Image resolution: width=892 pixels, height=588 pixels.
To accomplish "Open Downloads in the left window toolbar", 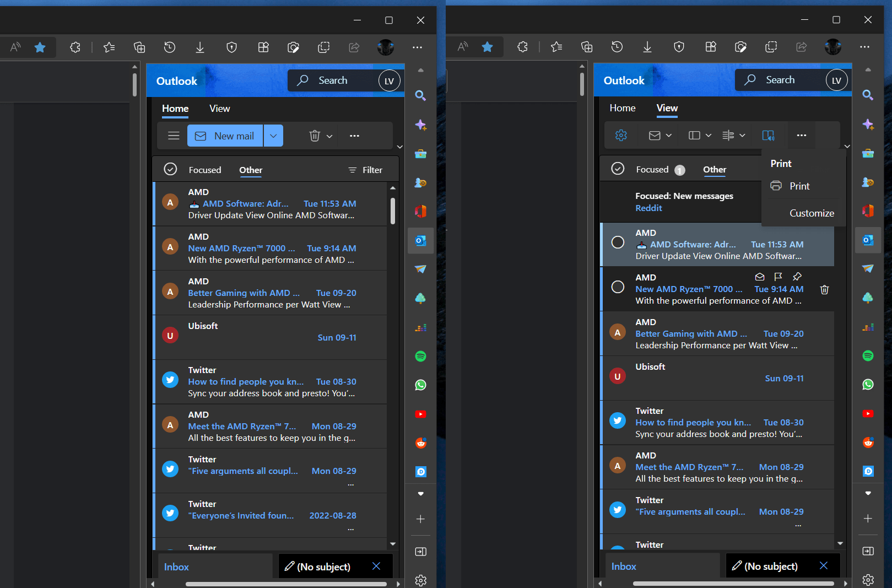I will 200,47.
